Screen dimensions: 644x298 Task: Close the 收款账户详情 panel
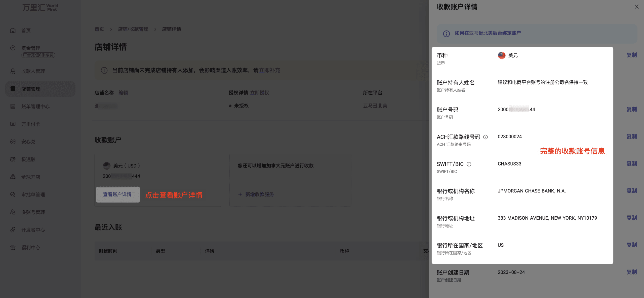[636, 7]
